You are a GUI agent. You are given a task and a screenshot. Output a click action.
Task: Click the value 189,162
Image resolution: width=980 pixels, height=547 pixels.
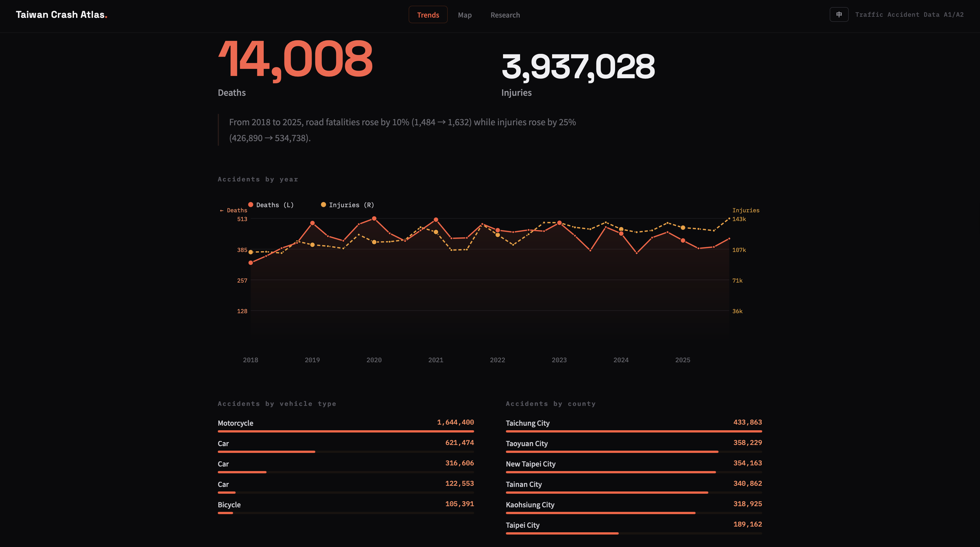pos(747,524)
